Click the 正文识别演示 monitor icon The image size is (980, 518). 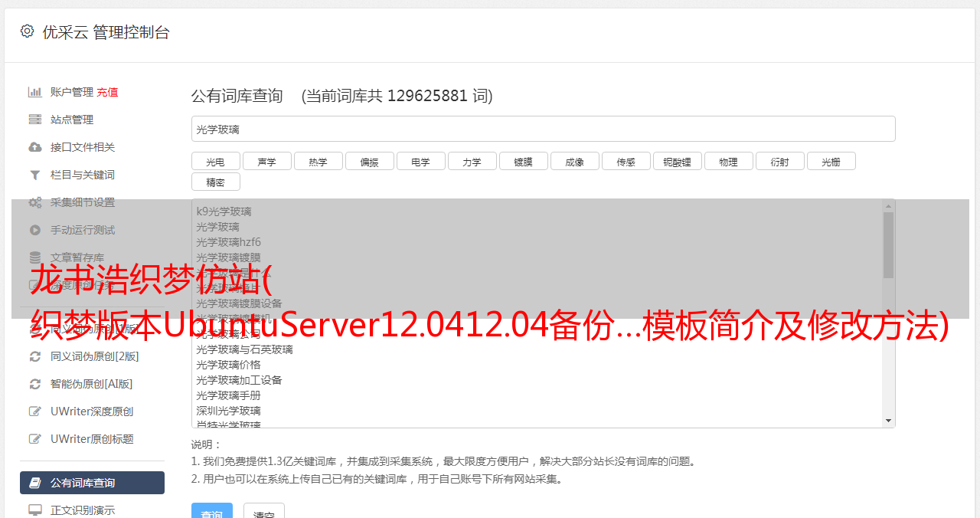[x=35, y=510]
